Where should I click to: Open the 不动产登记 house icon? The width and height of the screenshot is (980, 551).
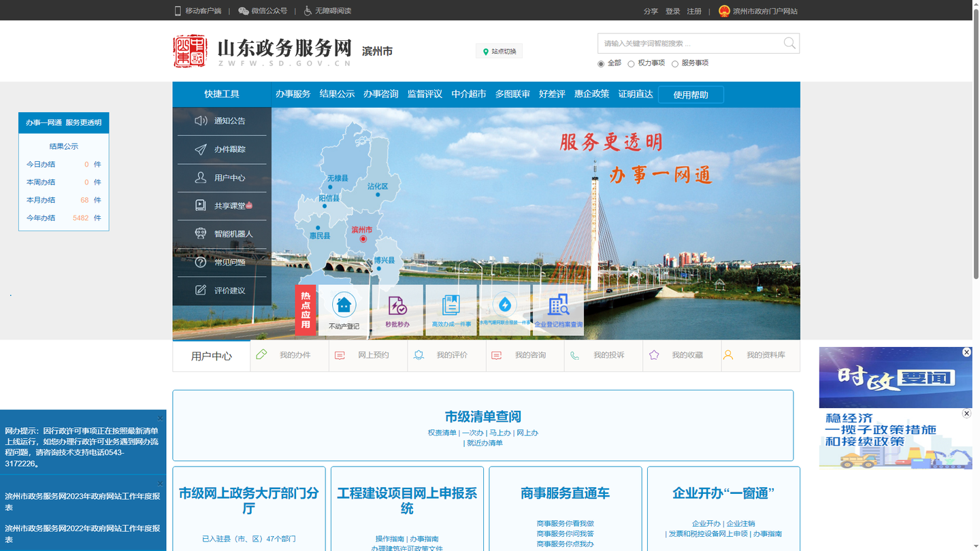(x=344, y=305)
